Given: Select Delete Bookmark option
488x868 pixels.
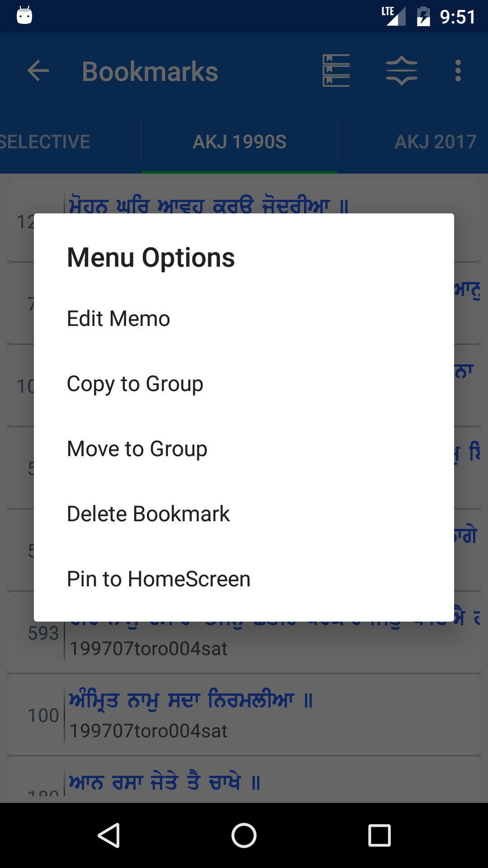Looking at the screenshot, I should pyautogui.click(x=148, y=514).
